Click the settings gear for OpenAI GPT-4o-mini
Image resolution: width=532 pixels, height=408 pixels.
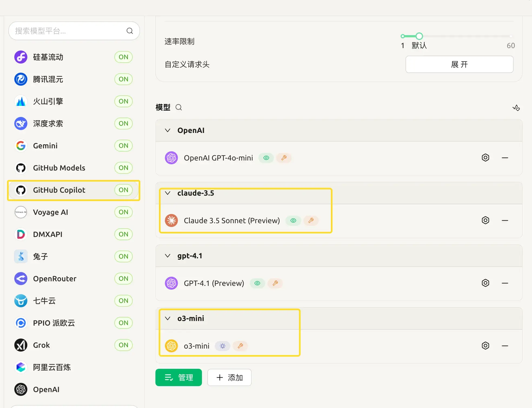(x=485, y=158)
